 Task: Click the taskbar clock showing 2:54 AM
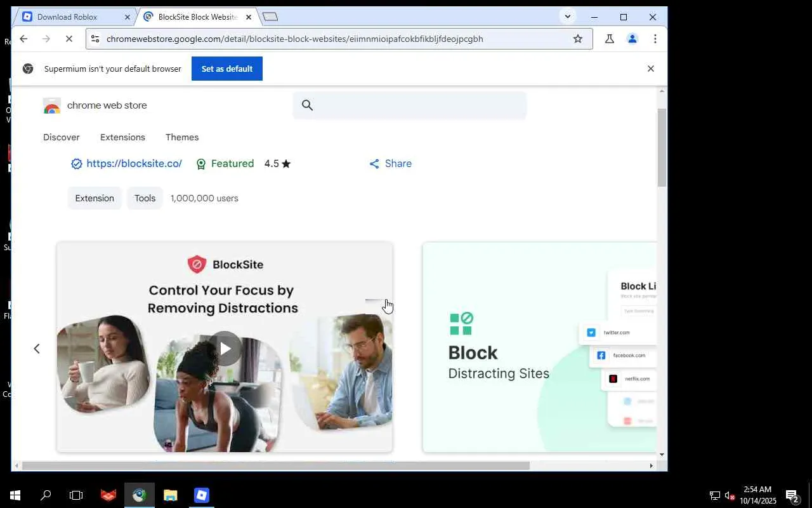pos(757,495)
